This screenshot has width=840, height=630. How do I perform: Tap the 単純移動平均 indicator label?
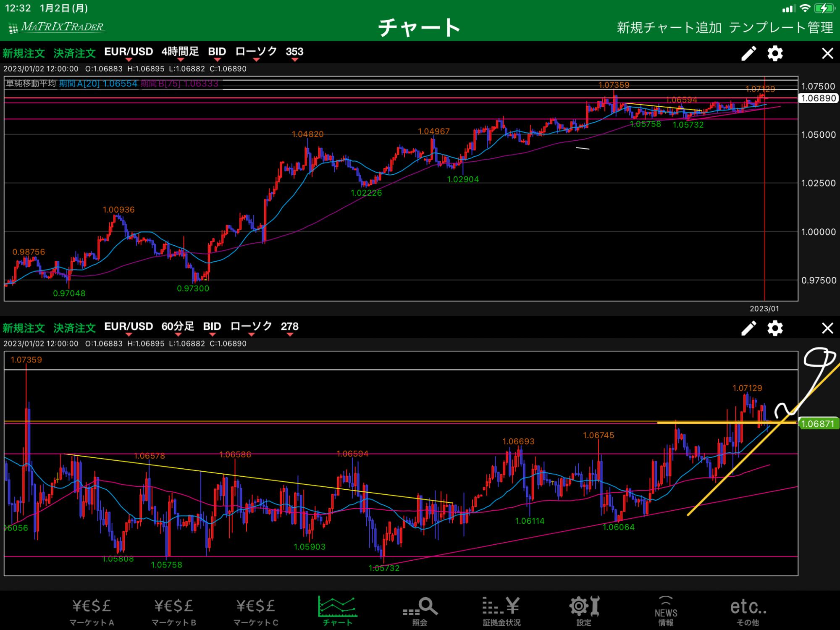pos(31,84)
